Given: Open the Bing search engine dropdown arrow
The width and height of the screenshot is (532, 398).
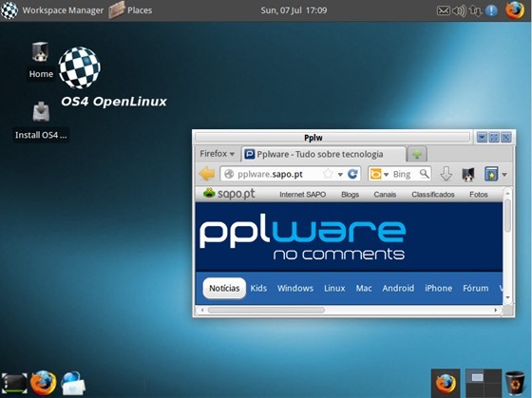Looking at the screenshot, I should pos(386,175).
